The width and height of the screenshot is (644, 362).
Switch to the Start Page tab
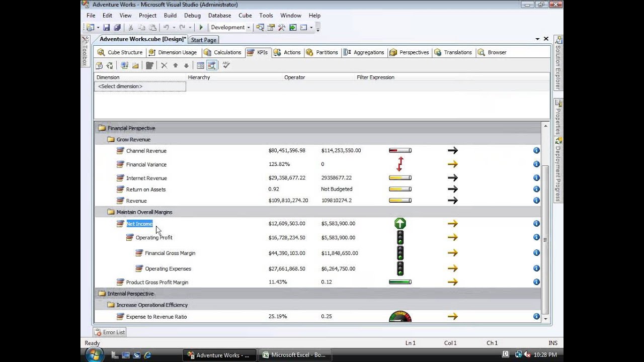204,40
